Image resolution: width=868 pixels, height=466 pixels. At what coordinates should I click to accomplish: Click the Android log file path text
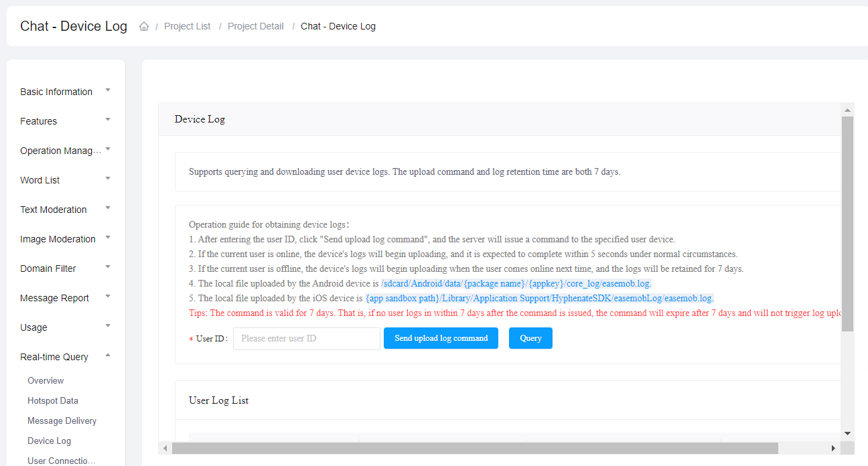[516, 283]
